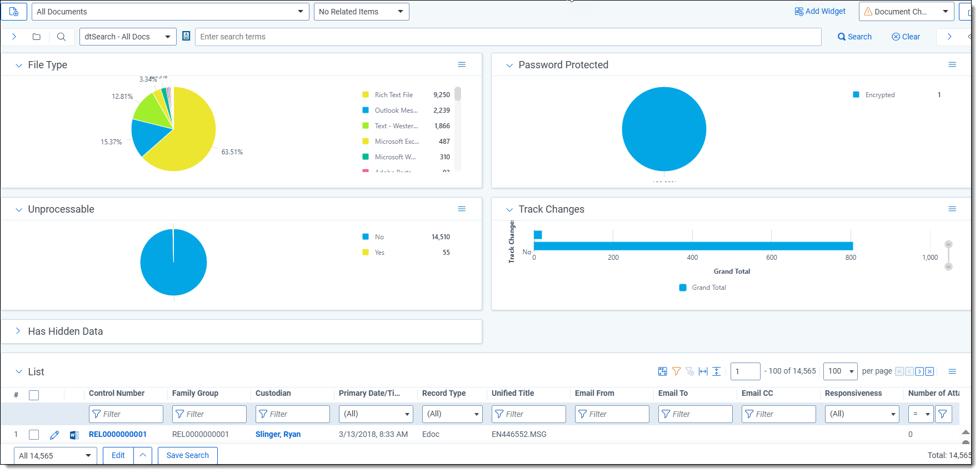Click the Track Changes chart zoom slider handle
Screen dimensions: 980x473
pyautogui.click(x=948, y=245)
